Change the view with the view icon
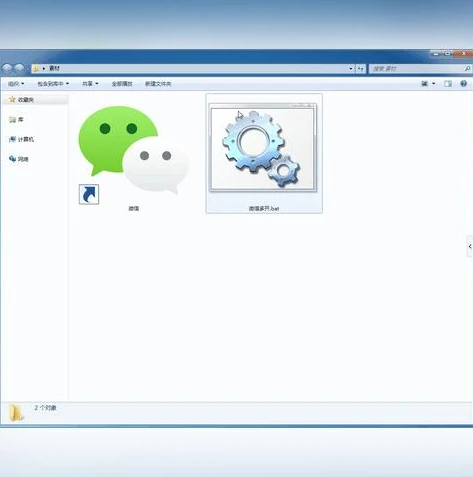The height and width of the screenshot is (477, 473). 425,84
